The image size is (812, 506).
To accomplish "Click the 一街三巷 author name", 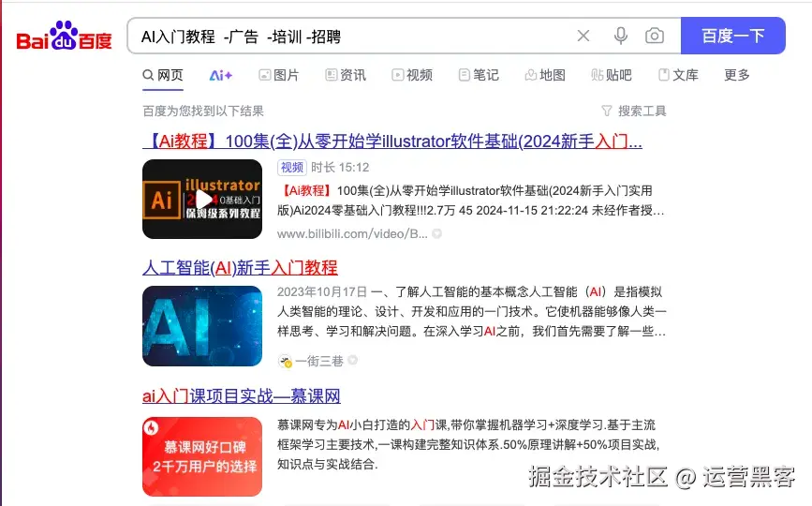I will tap(319, 361).
